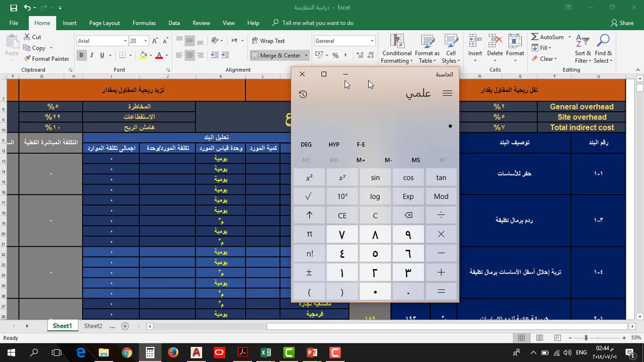Open the Windows Start button
This screenshot has height=362, width=644.
coord(11,352)
